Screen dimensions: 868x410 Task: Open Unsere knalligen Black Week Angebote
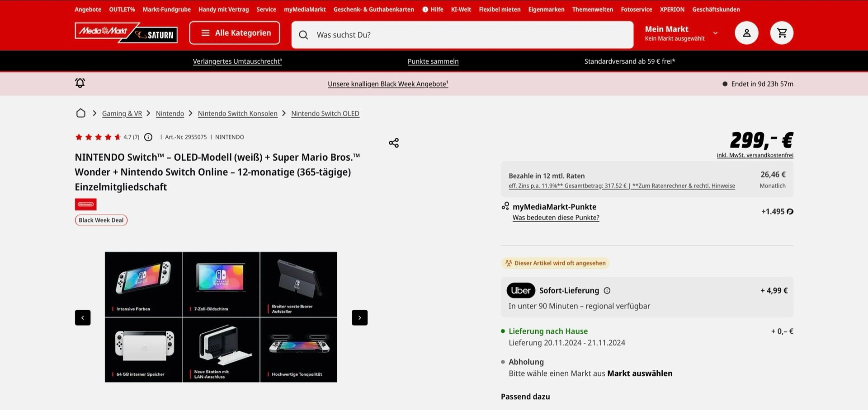click(x=388, y=84)
